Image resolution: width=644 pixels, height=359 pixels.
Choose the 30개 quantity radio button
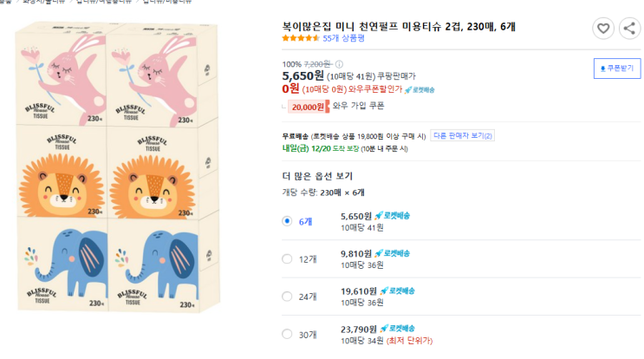point(288,334)
